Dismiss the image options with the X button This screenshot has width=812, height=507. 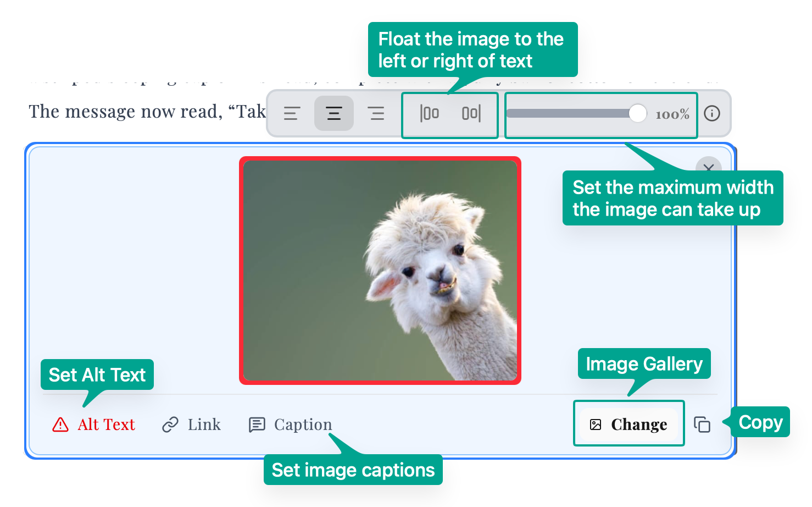point(708,169)
